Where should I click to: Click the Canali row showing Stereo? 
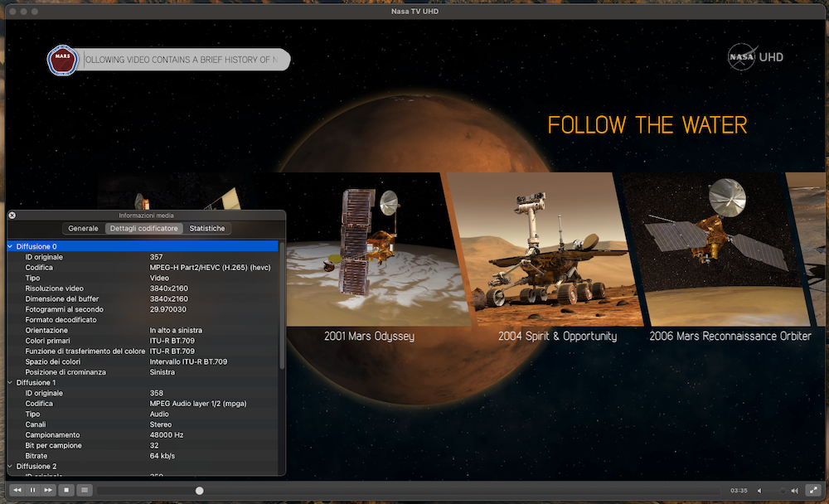point(143,424)
